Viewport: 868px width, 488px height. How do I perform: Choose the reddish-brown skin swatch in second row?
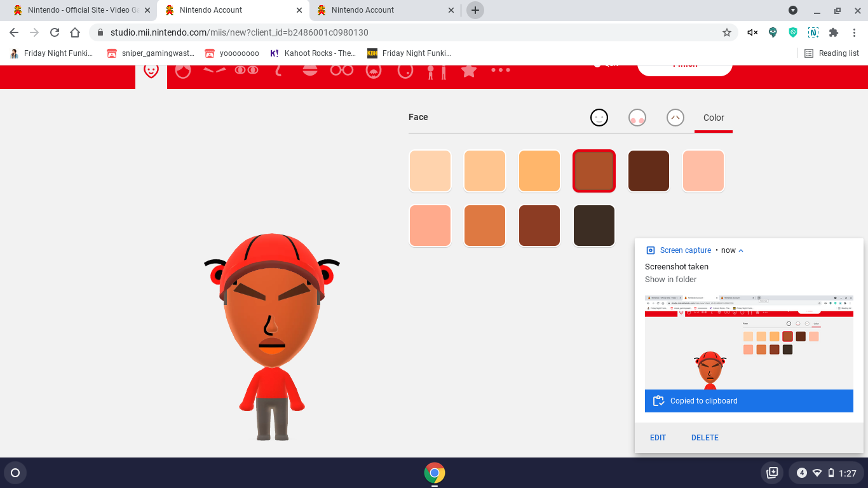[539, 226]
